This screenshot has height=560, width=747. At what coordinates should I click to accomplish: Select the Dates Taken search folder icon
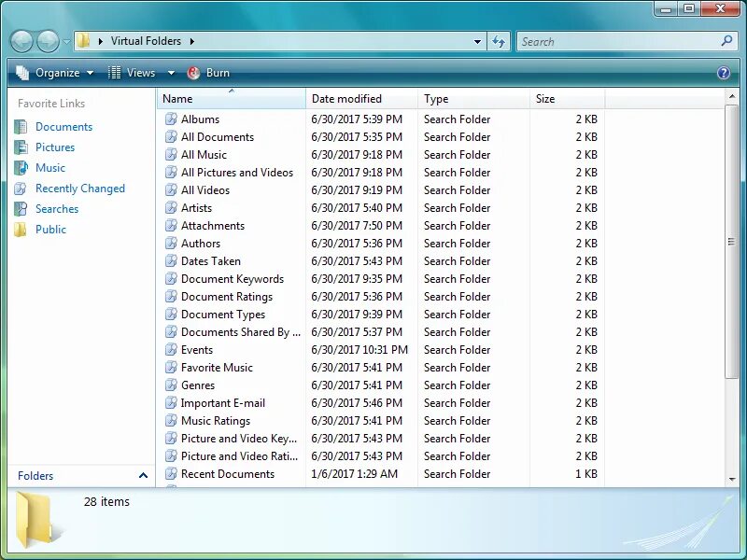171,261
